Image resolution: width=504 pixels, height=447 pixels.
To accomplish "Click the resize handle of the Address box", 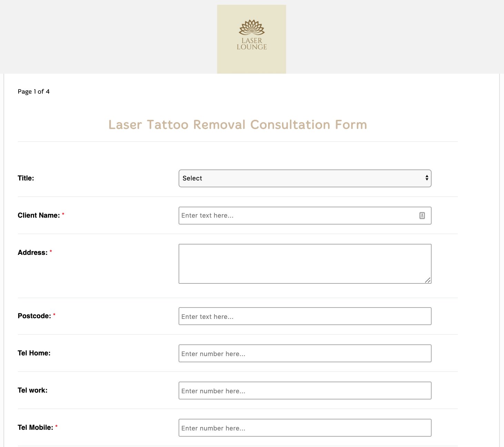I will [x=429, y=280].
